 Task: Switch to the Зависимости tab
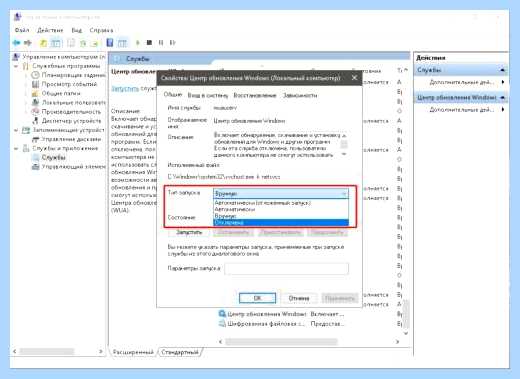coord(300,95)
